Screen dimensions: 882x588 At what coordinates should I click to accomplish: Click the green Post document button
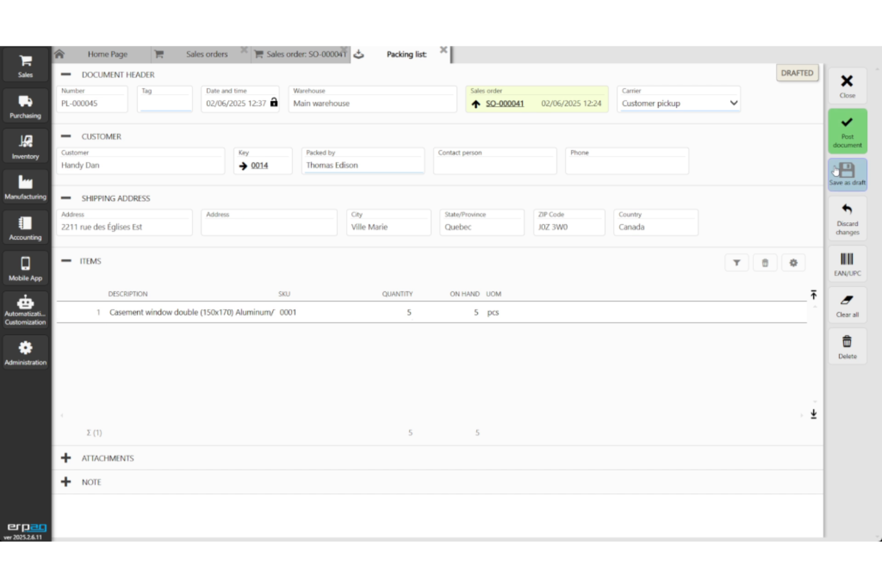point(847,131)
